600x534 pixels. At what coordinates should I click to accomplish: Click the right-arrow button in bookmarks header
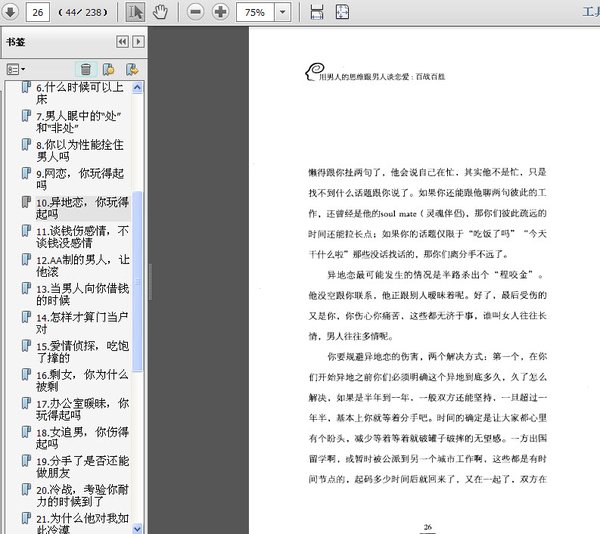[x=138, y=41]
